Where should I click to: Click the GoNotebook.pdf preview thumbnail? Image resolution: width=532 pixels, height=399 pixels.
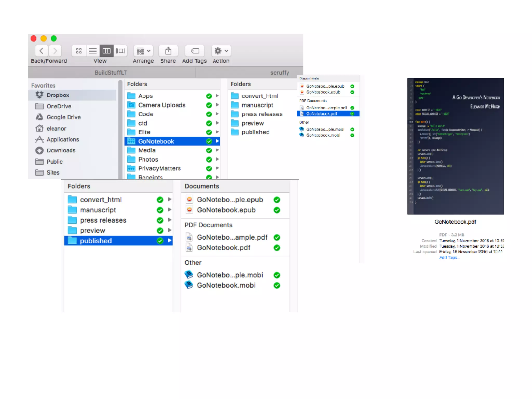click(455, 146)
